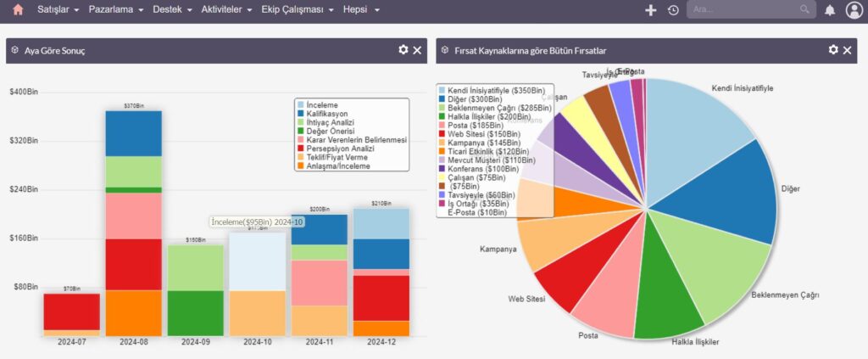Click Kendi İnisiyatifiyle ($350Bin) pie legend entry

(492, 90)
